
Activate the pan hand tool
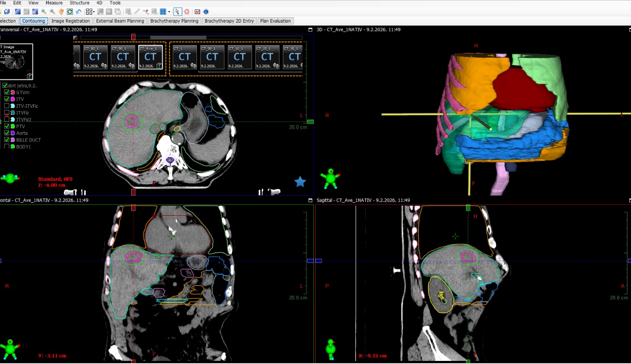tap(61, 12)
